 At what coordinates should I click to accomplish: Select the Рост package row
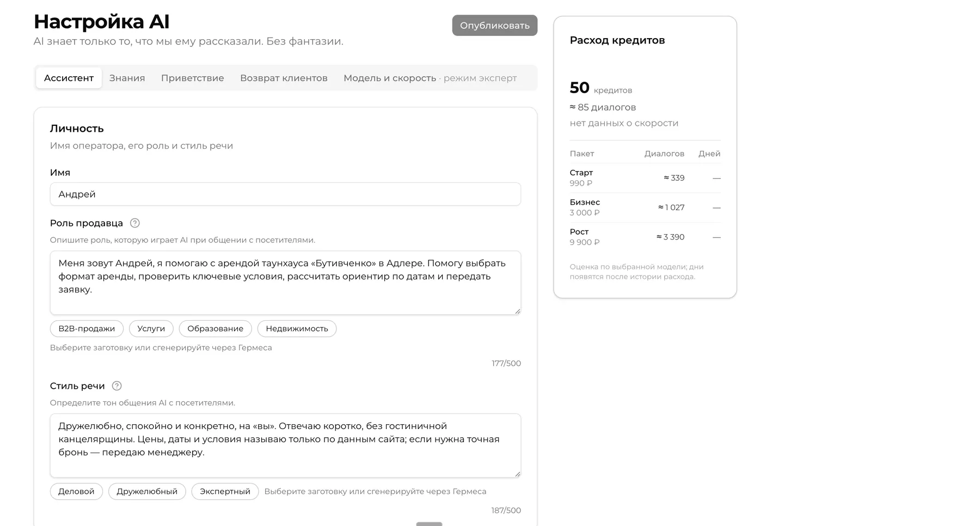[645, 237]
